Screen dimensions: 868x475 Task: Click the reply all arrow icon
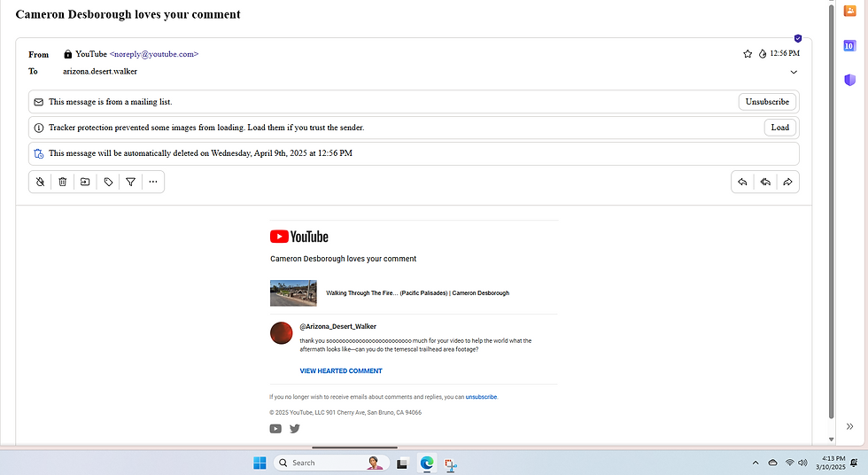[x=765, y=182]
